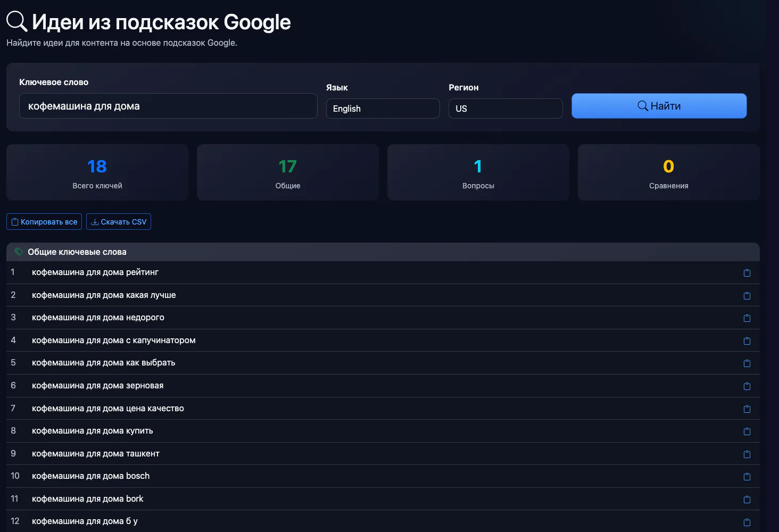The width and height of the screenshot is (779, 532).
Task: Copy the "зерновая" keyword using its icon
Action: (747, 386)
